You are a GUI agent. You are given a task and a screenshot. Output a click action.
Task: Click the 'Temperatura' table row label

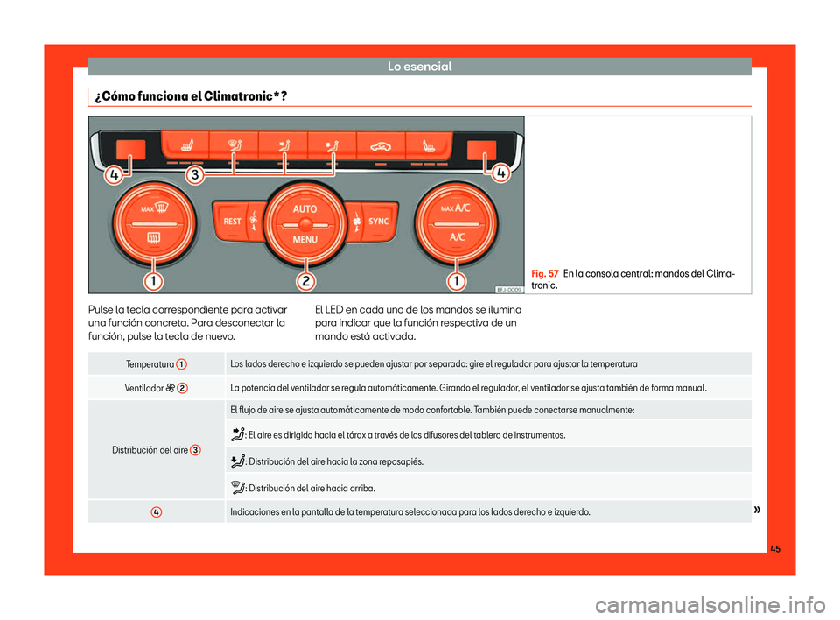point(150,364)
